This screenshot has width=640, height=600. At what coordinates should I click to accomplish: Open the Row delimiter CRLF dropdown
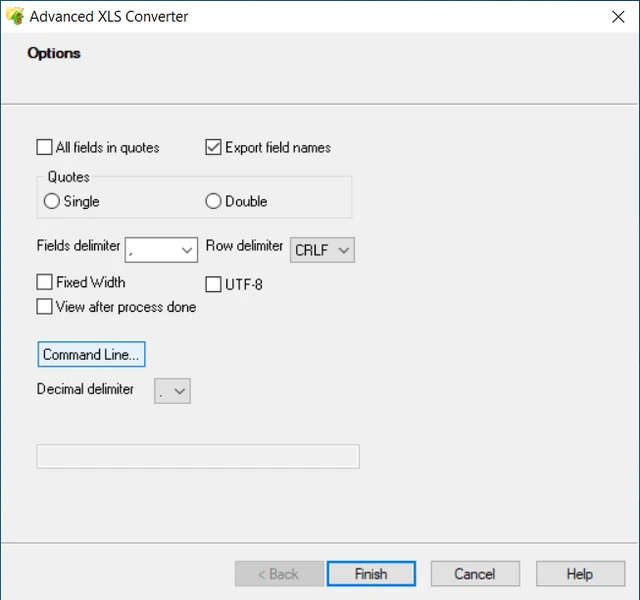pos(322,250)
